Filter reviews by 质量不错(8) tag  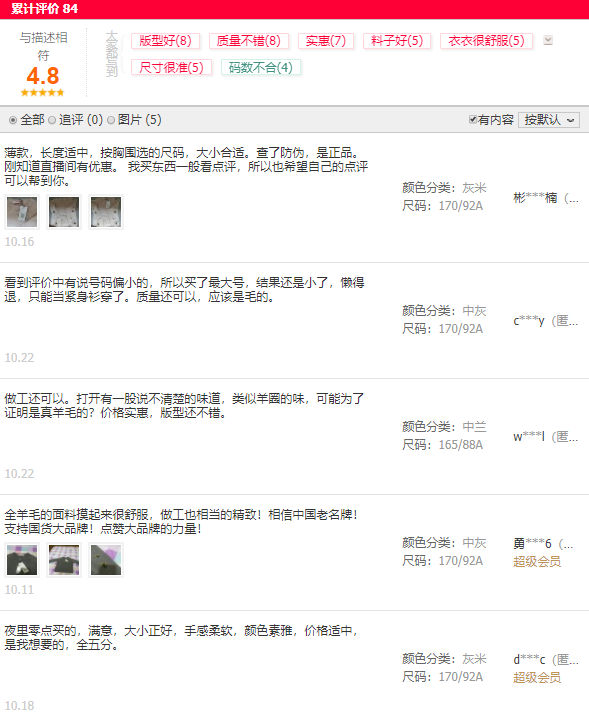pyautogui.click(x=249, y=41)
